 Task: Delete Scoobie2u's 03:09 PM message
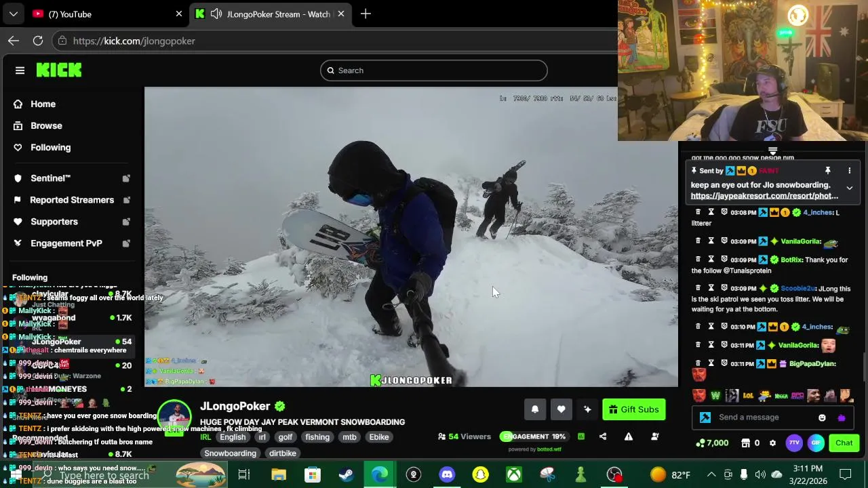coord(698,288)
